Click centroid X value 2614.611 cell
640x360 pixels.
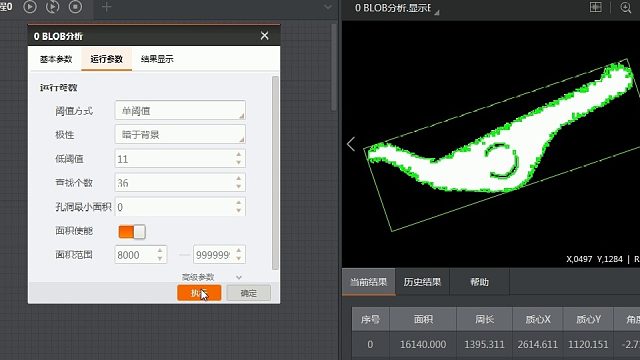[538, 344]
